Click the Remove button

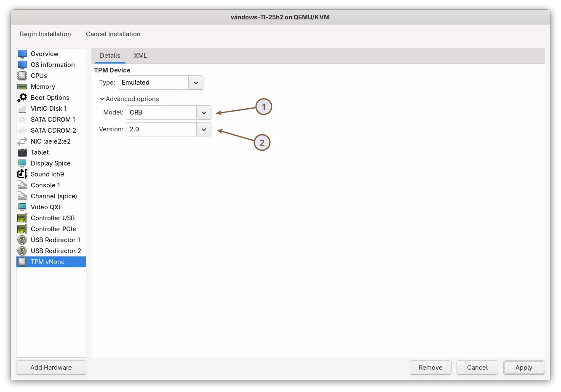(x=430, y=368)
